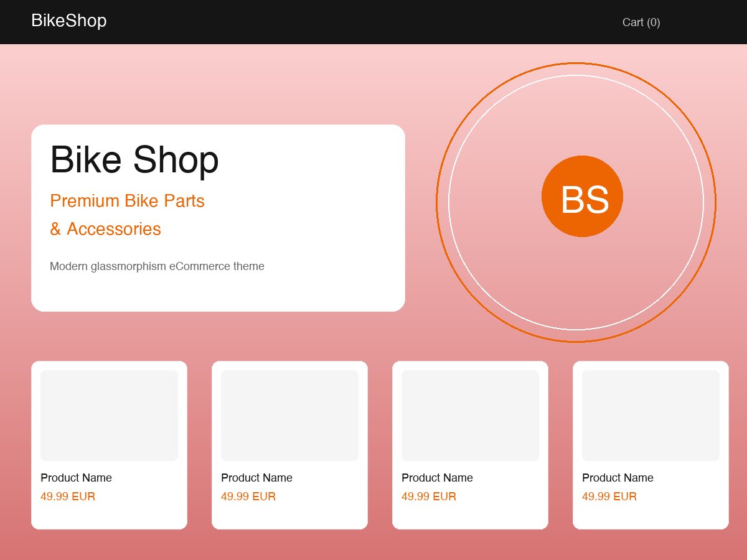Click the first card's Product Name
This screenshot has height=560, width=747.
tap(76, 478)
